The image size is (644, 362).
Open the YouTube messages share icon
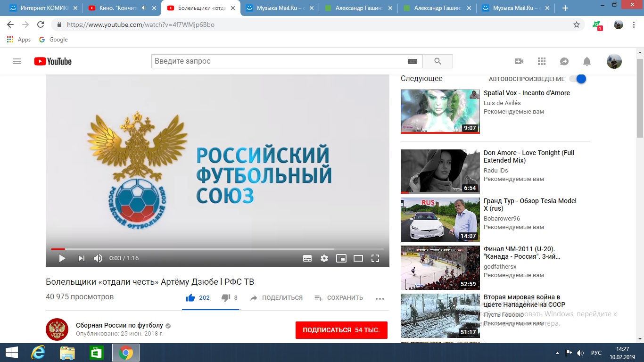pos(564,61)
